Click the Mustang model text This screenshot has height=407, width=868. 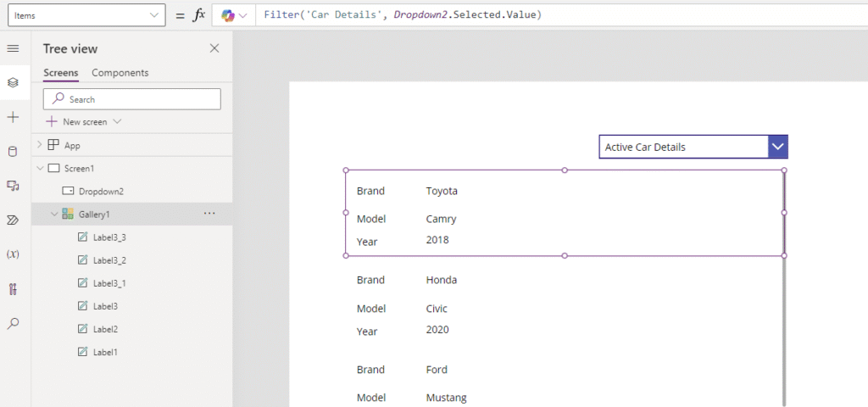click(x=446, y=398)
